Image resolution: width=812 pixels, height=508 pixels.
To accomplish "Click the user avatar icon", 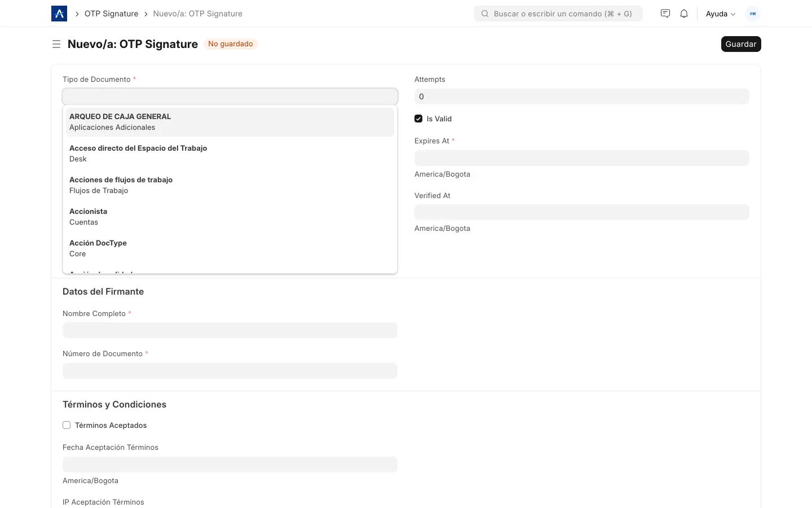I will [x=753, y=14].
